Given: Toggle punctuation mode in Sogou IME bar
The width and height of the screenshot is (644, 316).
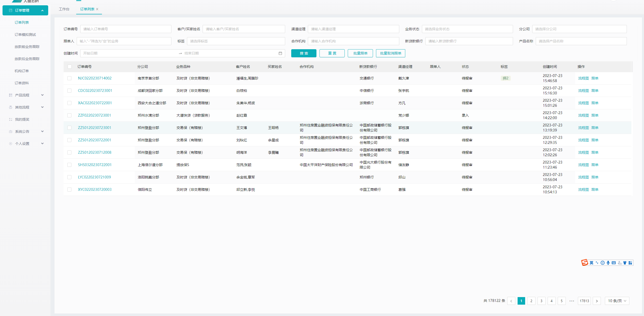Looking at the screenshot, I should point(597,263).
